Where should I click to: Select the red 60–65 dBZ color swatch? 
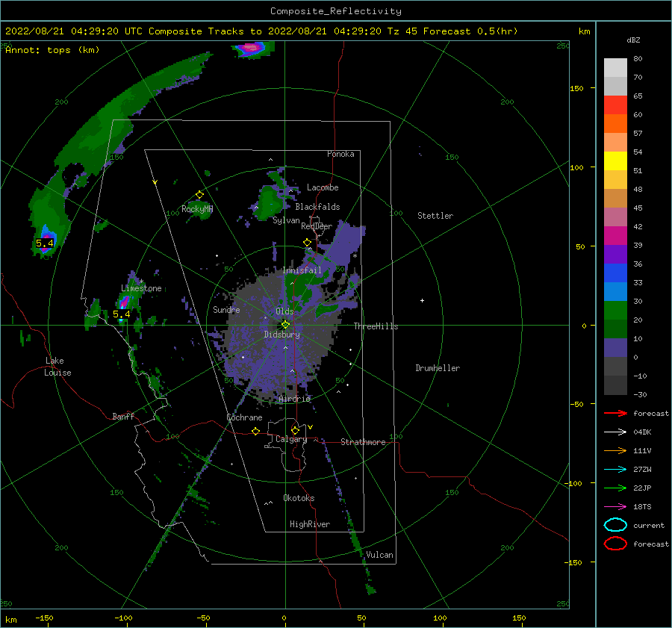click(x=615, y=105)
